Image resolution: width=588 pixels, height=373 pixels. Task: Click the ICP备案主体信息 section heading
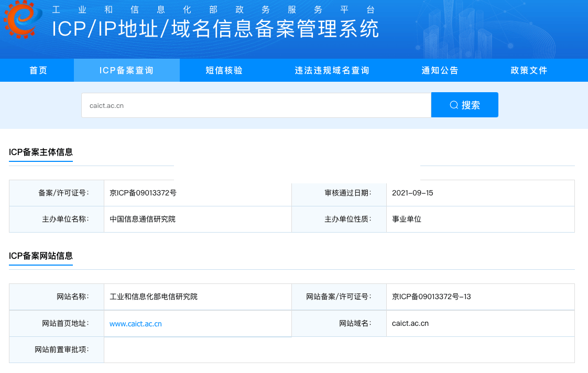(x=41, y=152)
